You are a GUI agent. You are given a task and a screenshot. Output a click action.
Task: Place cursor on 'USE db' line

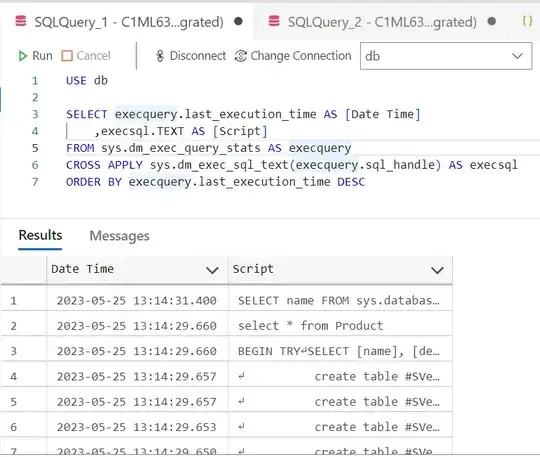(87, 81)
